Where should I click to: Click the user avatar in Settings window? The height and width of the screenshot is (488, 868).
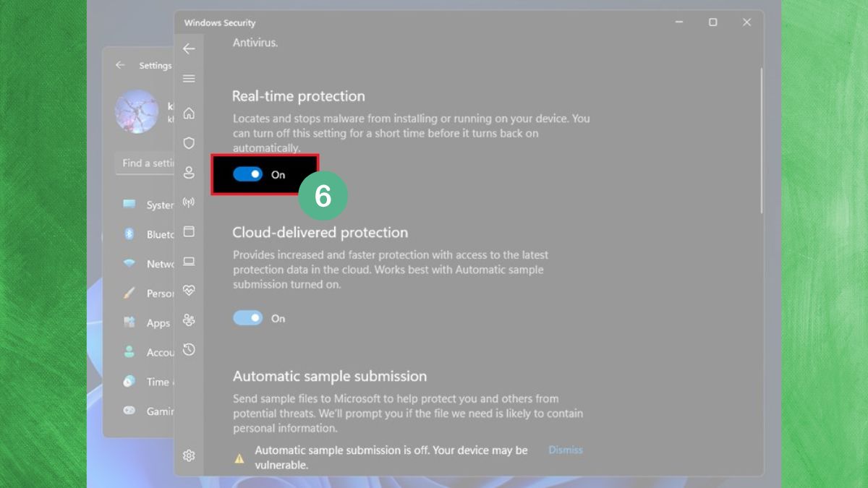click(x=137, y=111)
